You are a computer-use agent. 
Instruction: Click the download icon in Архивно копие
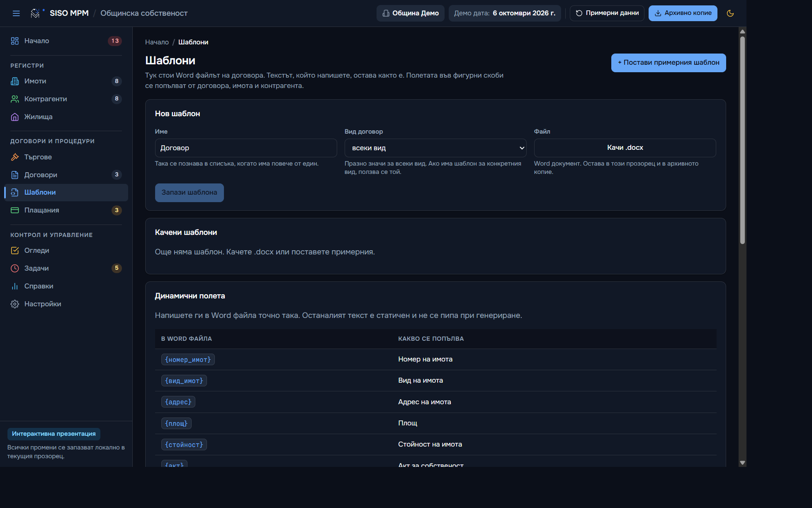[x=658, y=13]
